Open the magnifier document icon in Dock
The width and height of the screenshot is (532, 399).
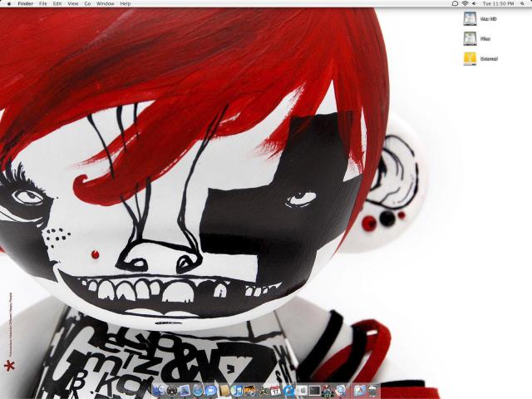click(341, 391)
